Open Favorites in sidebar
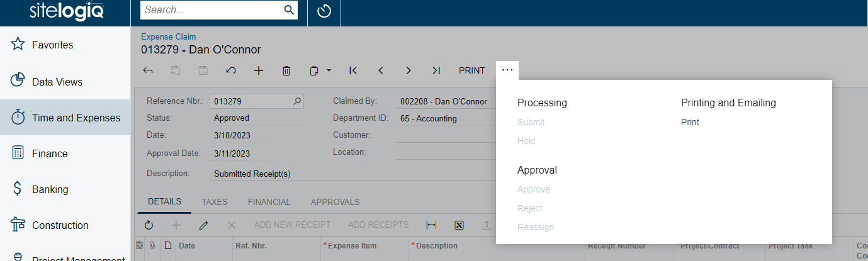 [x=65, y=45]
